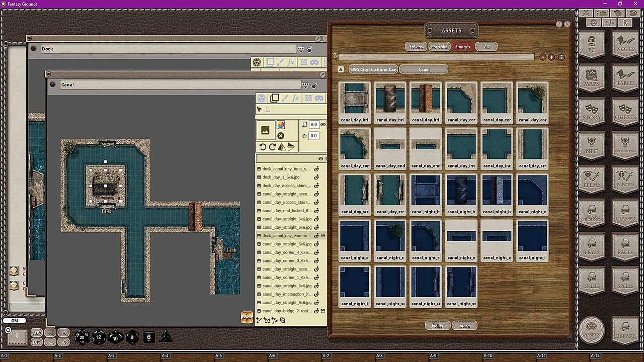Screen dimensions: 644x362
Task: Roll the d12 die
Action: tap(99, 337)
